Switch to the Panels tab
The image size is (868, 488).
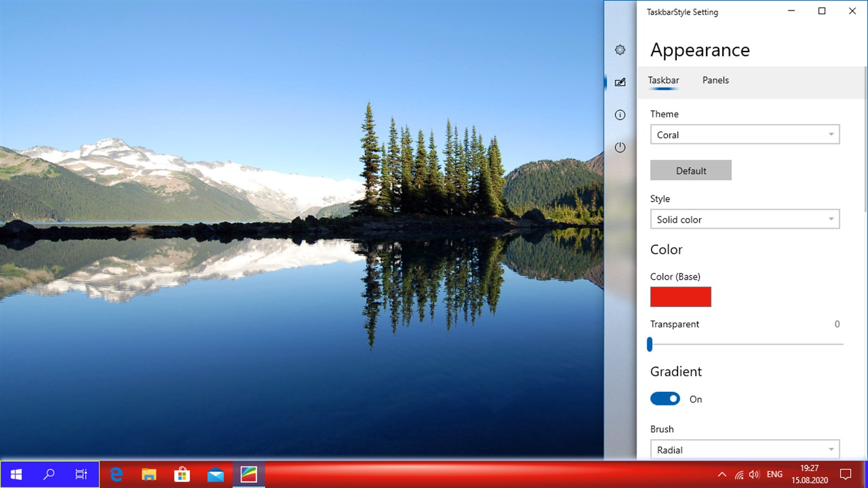pyautogui.click(x=715, y=80)
